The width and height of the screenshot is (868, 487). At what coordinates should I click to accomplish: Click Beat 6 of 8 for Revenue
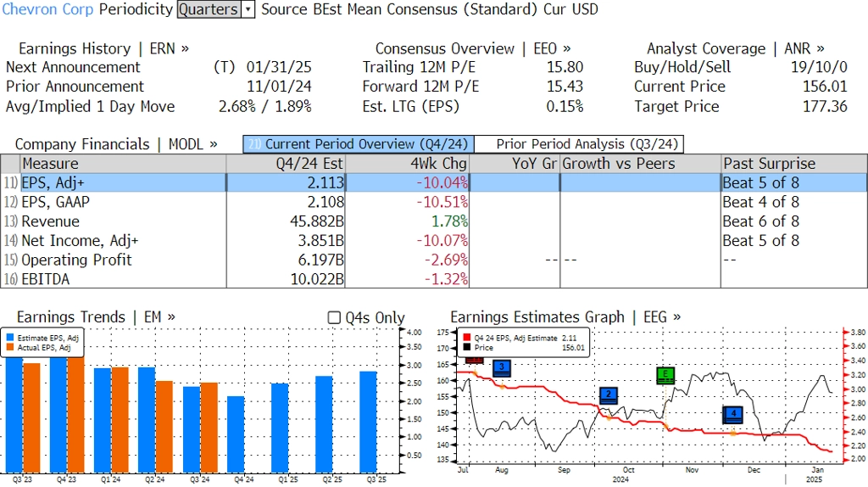click(x=760, y=221)
